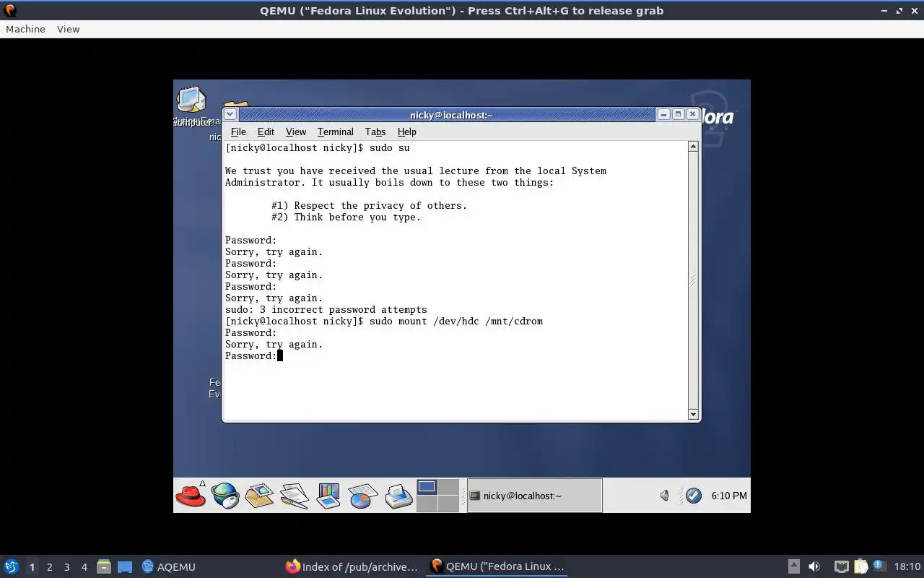This screenshot has height=578, width=924.
Task: Click the host 18:10 clock
Action: pos(907,566)
